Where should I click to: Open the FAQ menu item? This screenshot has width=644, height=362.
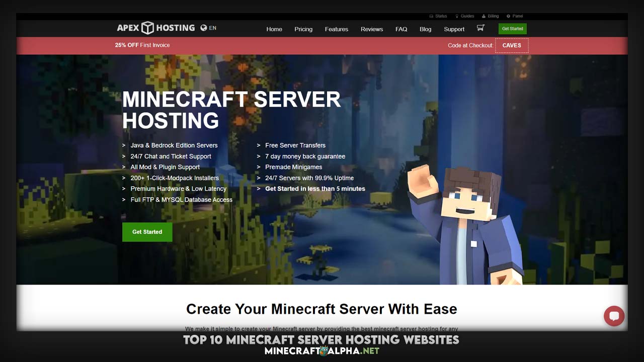[401, 29]
